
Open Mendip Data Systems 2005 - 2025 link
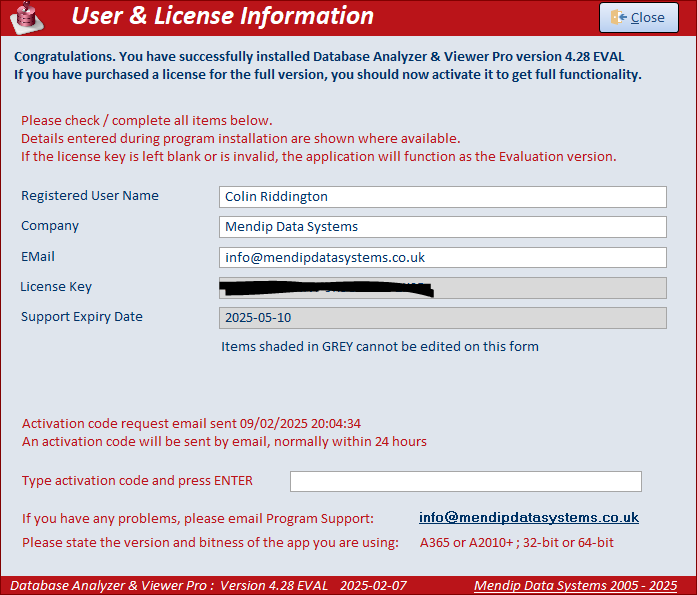576,586
